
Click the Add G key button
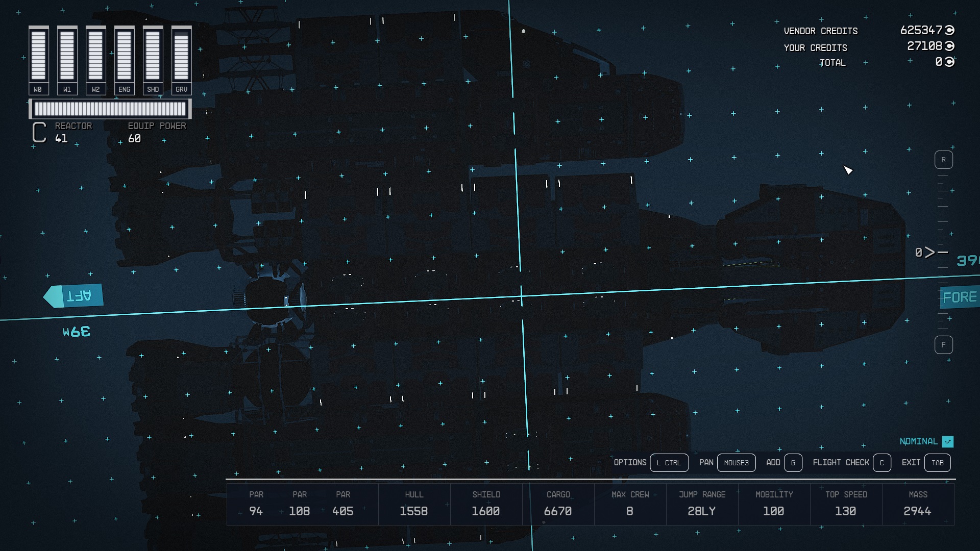pyautogui.click(x=793, y=463)
